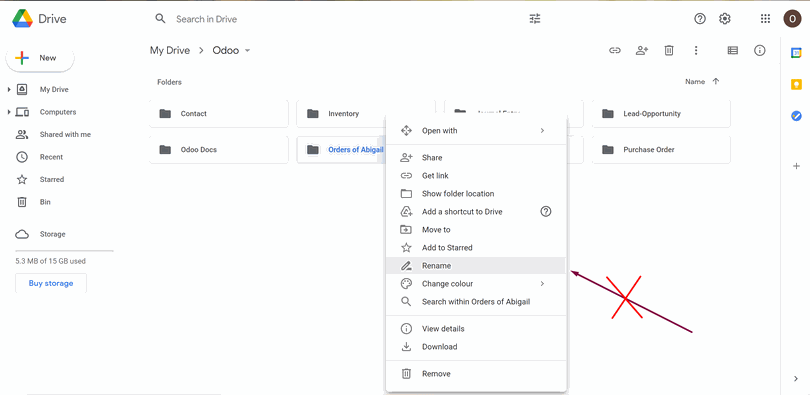Select Share in context menu
This screenshot has width=810, height=395.
point(476,157)
